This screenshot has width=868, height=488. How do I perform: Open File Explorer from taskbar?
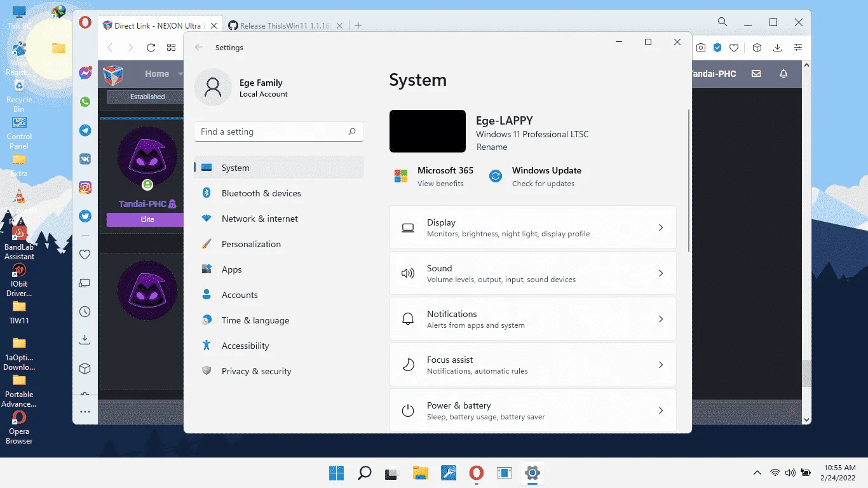(x=420, y=473)
